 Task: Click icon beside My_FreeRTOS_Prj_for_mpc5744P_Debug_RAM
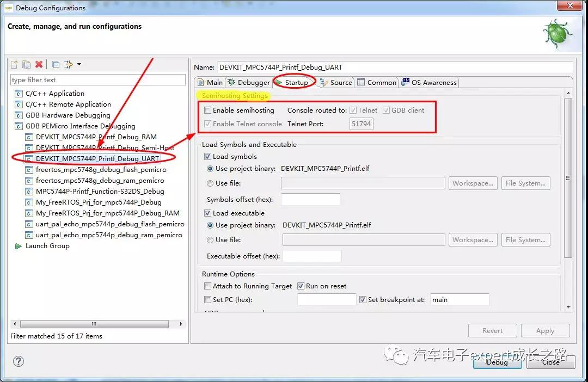coord(29,213)
